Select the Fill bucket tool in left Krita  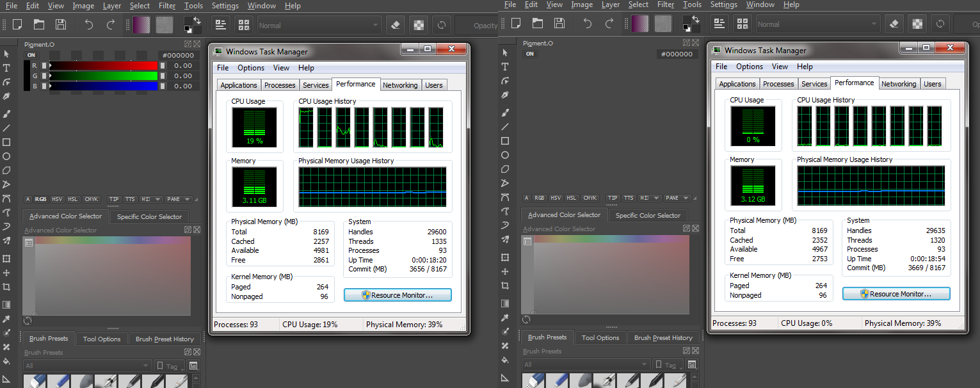point(6,361)
